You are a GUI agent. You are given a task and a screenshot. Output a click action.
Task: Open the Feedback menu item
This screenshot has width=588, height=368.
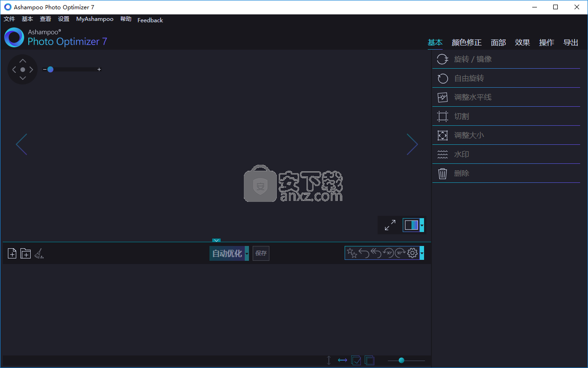[x=150, y=20]
